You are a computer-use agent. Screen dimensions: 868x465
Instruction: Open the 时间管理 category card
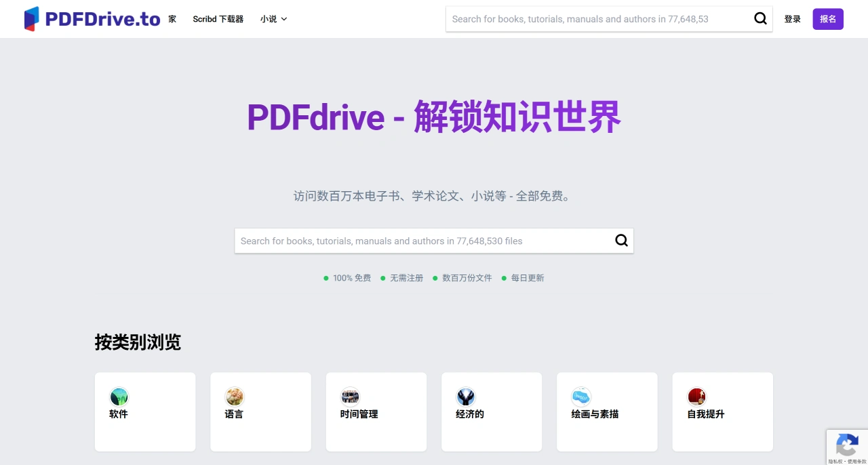click(376, 411)
